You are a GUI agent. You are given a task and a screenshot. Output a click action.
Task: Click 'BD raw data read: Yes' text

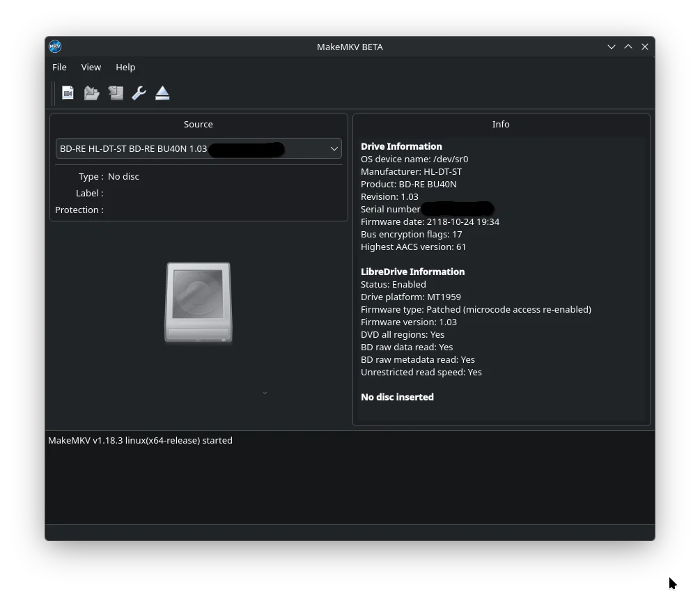407,347
